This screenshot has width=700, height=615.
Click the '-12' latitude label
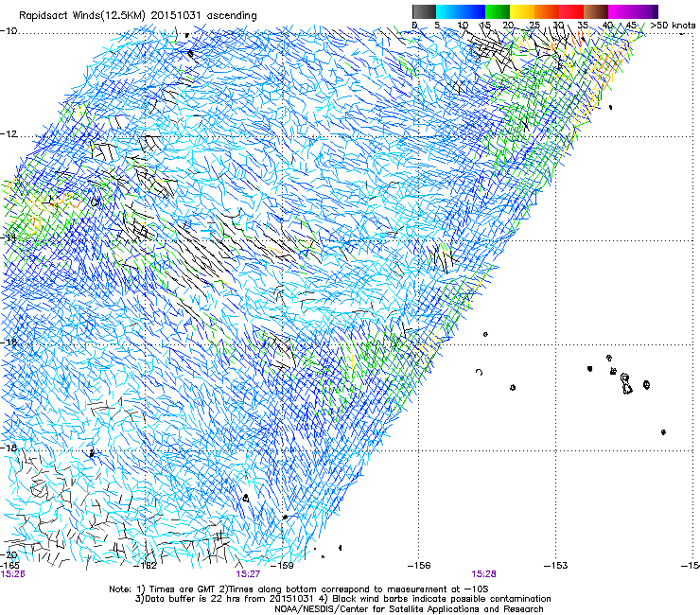[9, 134]
